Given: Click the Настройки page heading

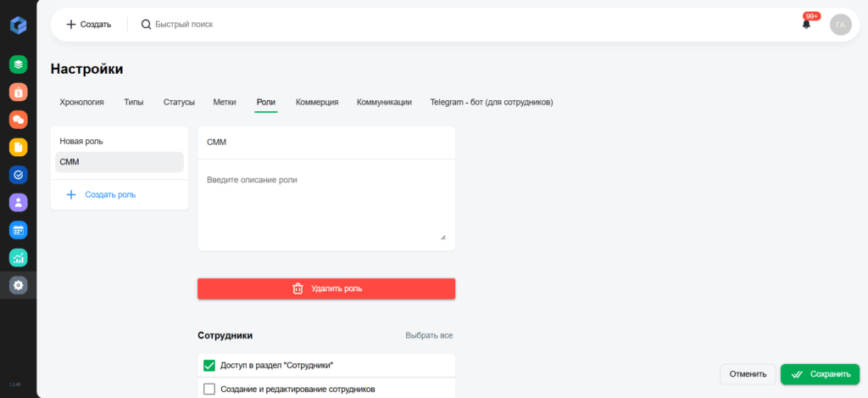Looking at the screenshot, I should (x=87, y=70).
